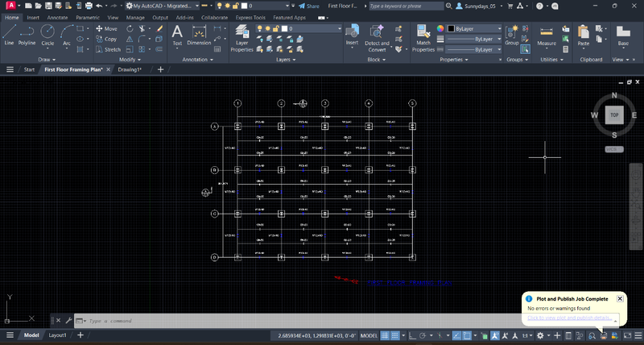Switch to Layout1 tab
The height and width of the screenshot is (345, 644).
58,335
